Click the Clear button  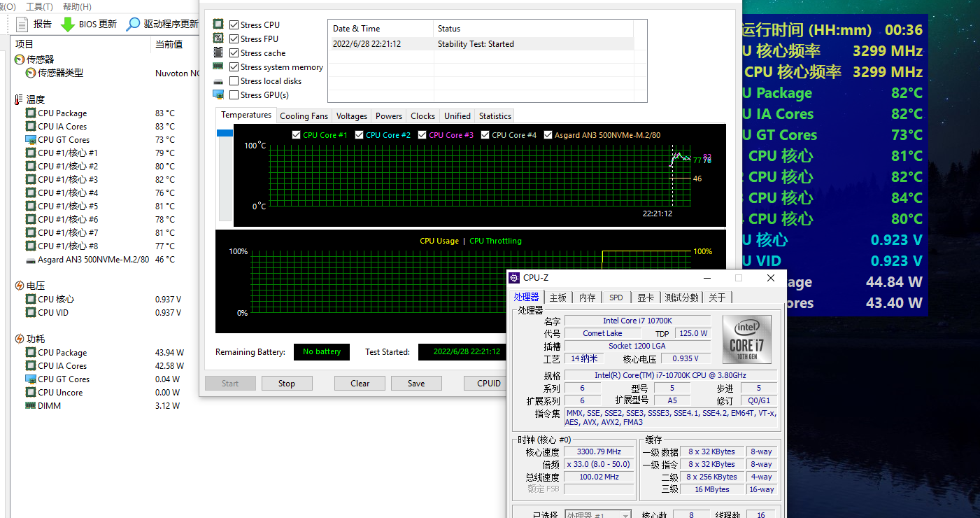[x=360, y=384]
